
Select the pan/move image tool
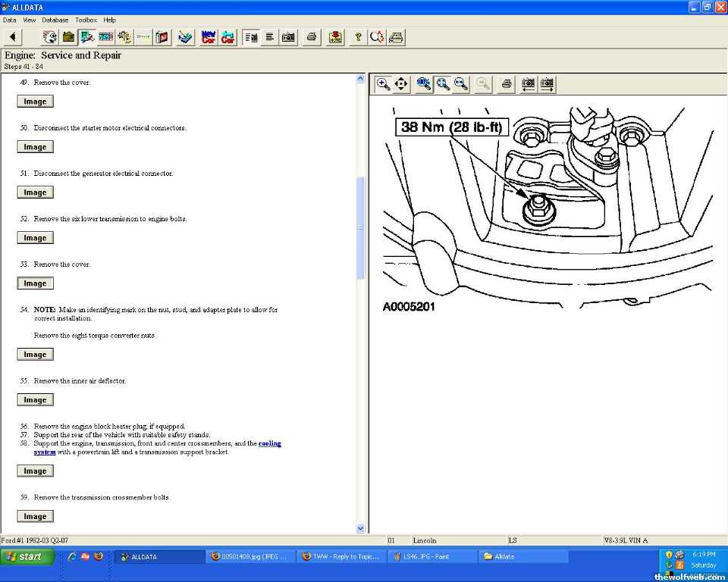pyautogui.click(x=402, y=84)
